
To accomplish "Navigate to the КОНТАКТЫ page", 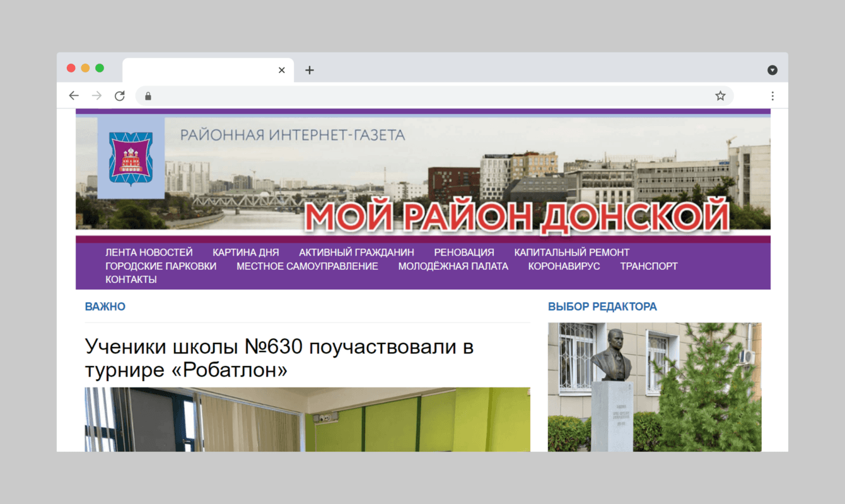I will pyautogui.click(x=131, y=279).
